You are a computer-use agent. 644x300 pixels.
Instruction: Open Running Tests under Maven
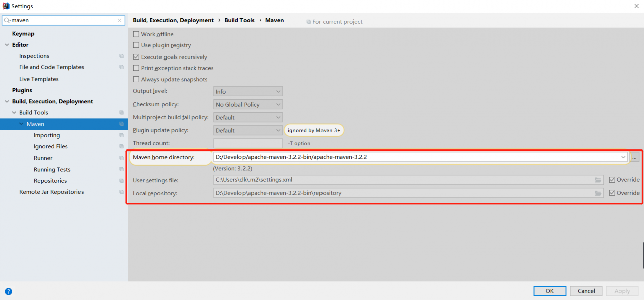click(x=52, y=170)
